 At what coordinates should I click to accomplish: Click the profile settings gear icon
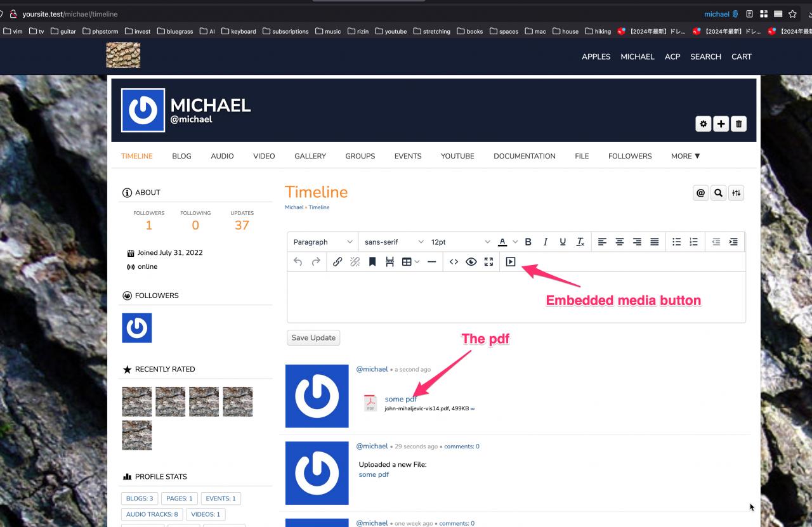coord(703,124)
